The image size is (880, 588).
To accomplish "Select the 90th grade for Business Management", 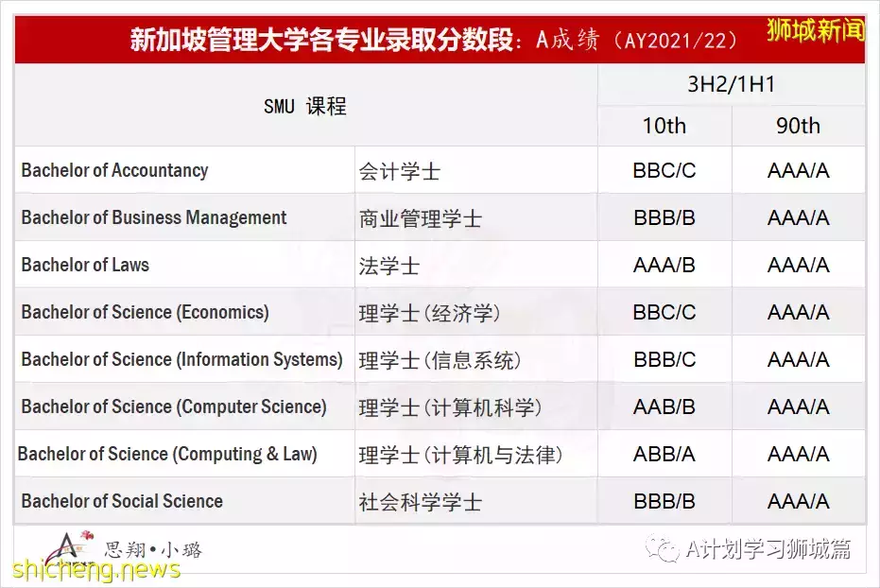I will pyautogui.click(x=798, y=217).
